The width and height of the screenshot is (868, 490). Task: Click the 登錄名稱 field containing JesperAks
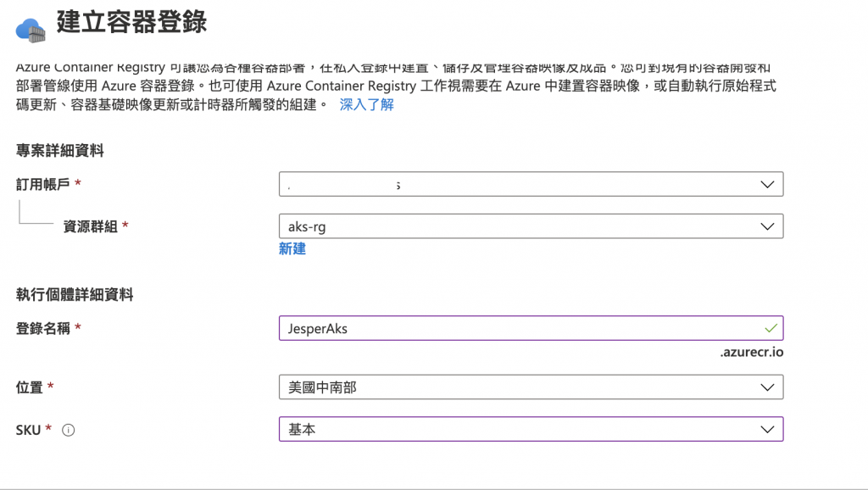[x=531, y=328]
